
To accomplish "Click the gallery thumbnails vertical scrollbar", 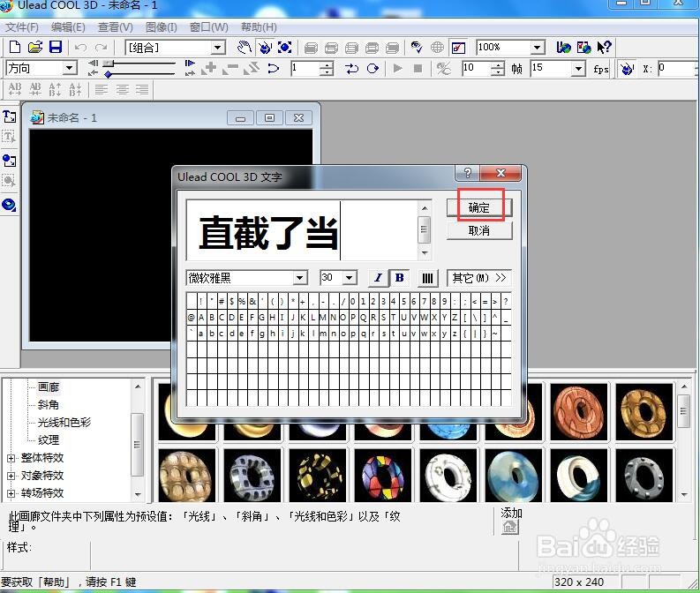I will [x=684, y=440].
